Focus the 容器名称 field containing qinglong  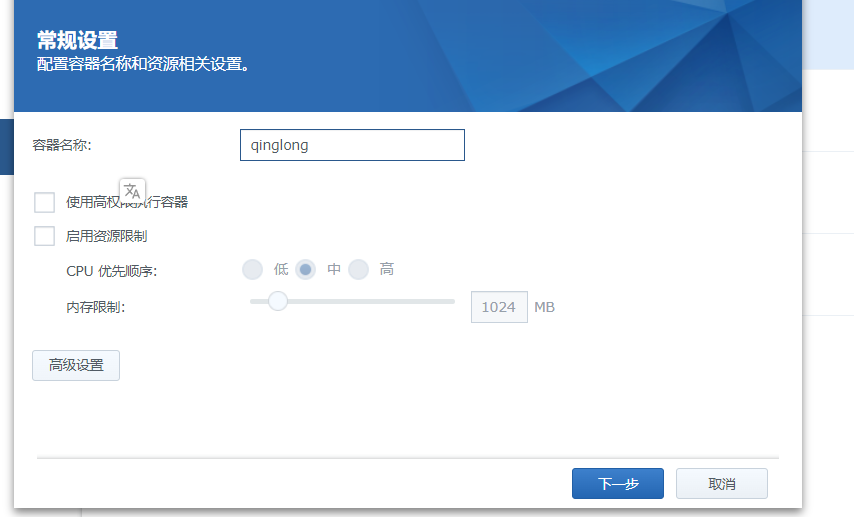pos(352,145)
